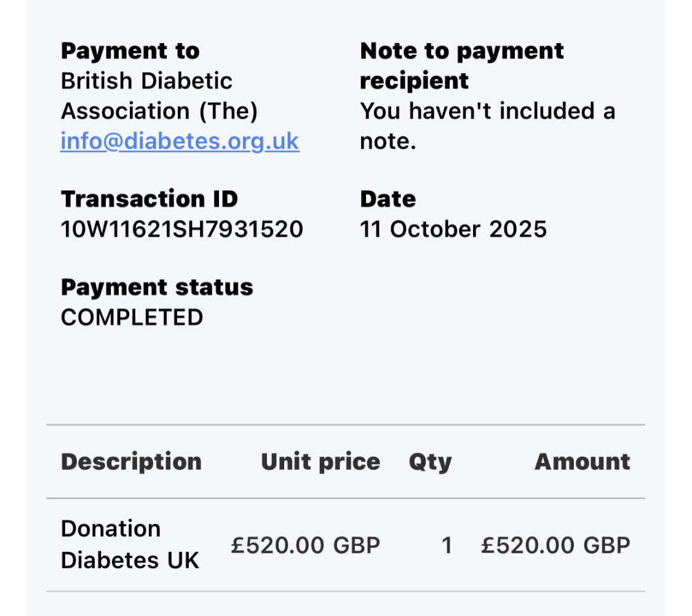Click the unit price value £520.00 GBP

click(x=305, y=545)
